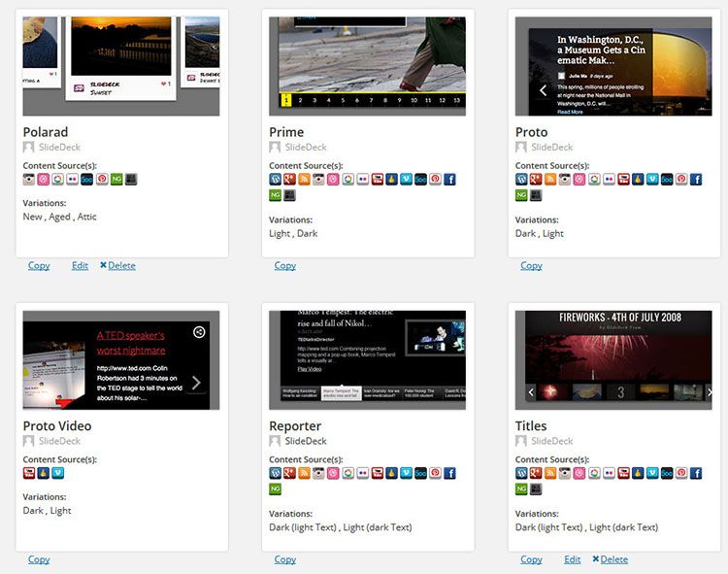Click the Flickr source icon in Polarad card
The height and width of the screenshot is (574, 728).
(73, 180)
